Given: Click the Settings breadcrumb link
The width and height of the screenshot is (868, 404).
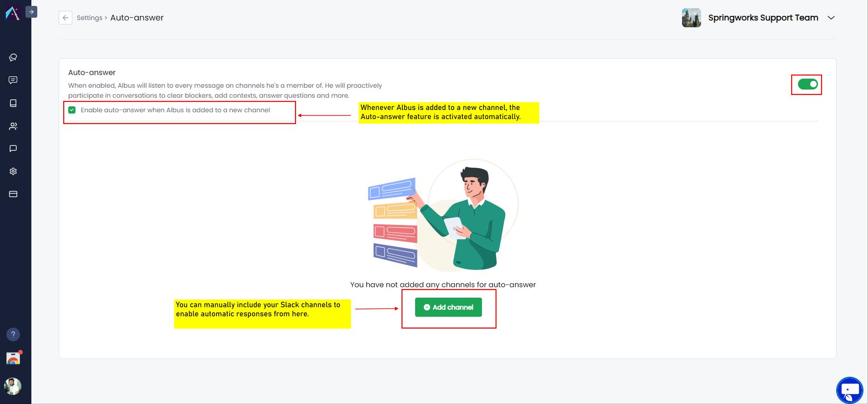Looking at the screenshot, I should 90,18.
